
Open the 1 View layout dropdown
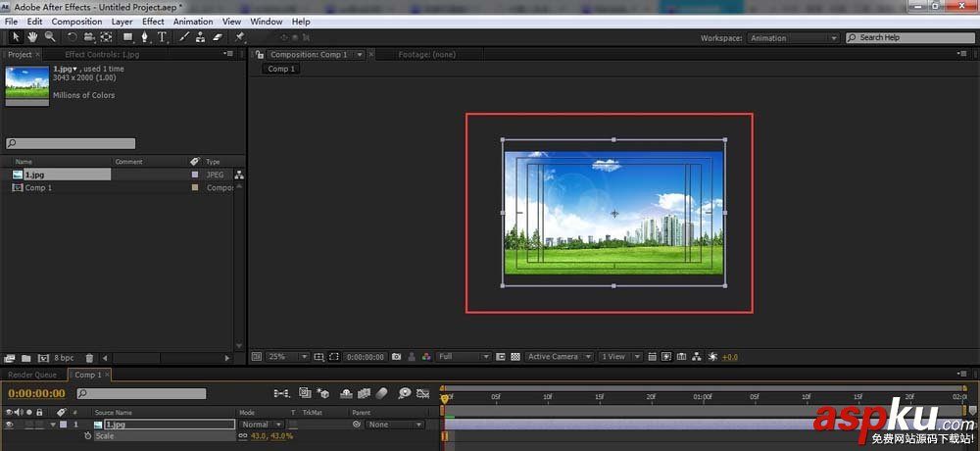[x=619, y=357]
